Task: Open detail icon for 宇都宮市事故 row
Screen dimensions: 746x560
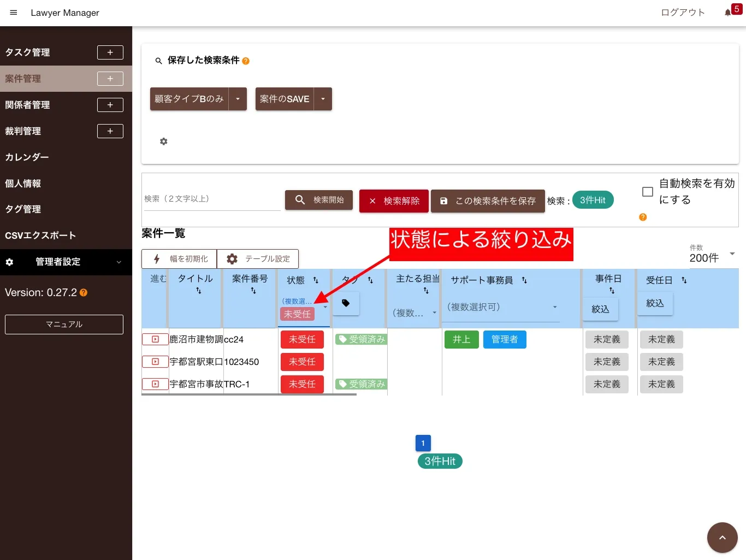Action: click(155, 384)
